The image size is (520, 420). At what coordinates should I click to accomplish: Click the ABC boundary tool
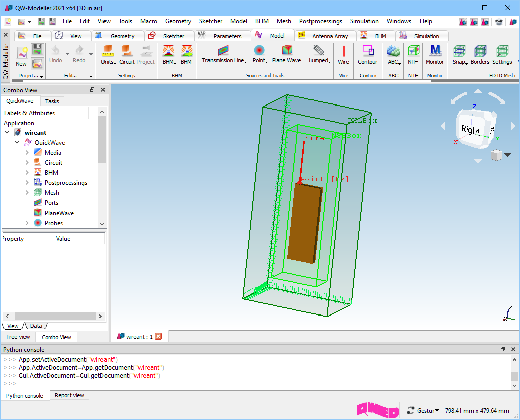394,55
